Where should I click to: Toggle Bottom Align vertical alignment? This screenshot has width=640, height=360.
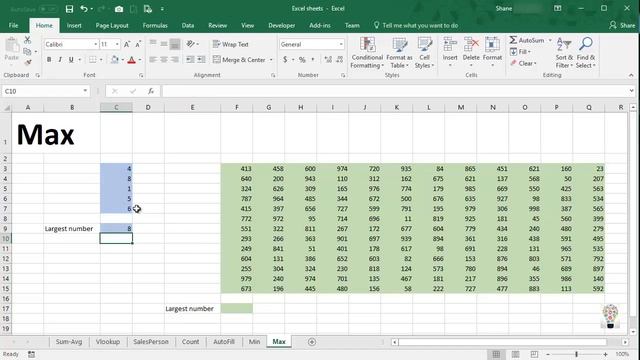175,44
